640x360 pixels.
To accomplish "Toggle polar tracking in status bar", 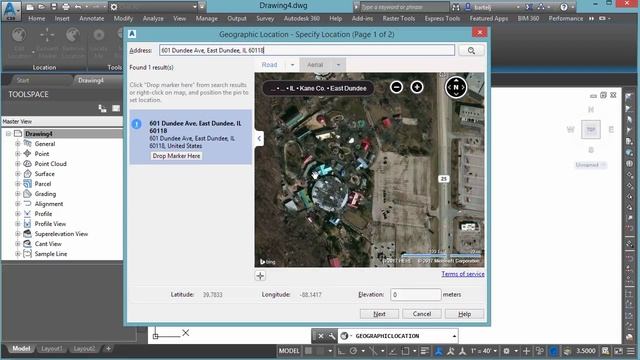I will pos(353,351).
